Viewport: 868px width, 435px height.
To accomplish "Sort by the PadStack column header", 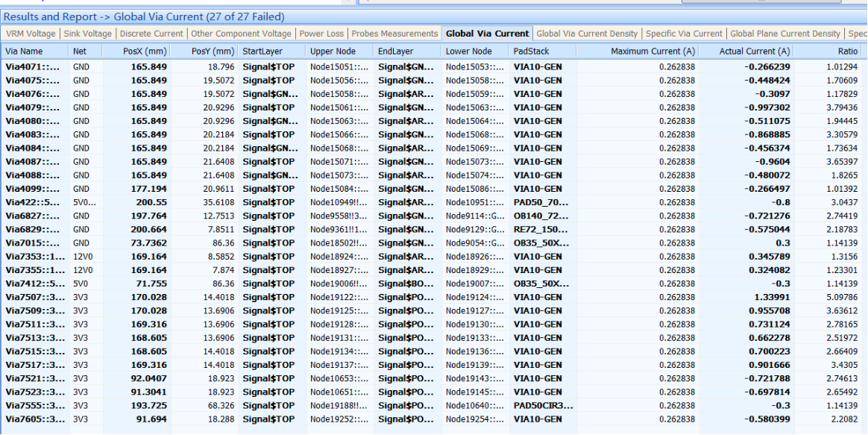I will 543,51.
